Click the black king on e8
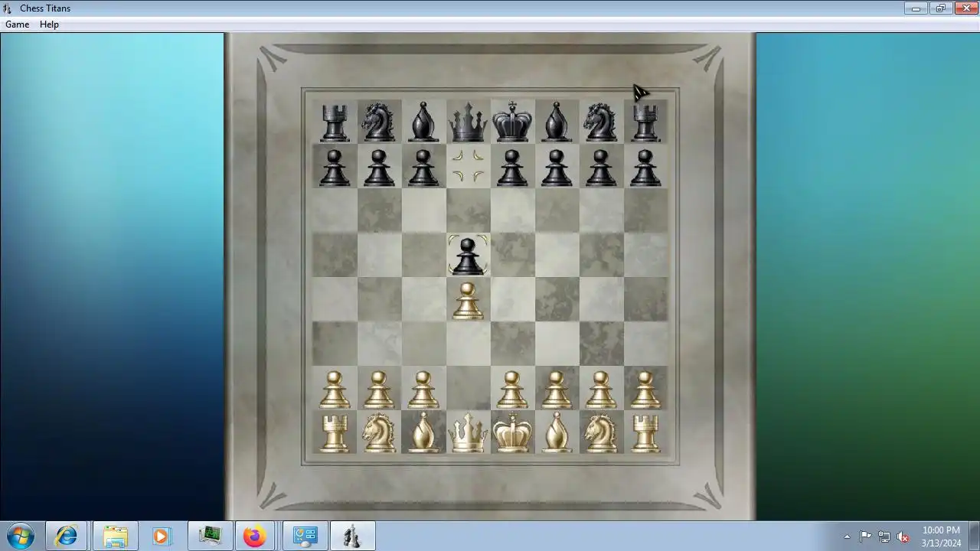The height and width of the screenshot is (551, 980). (512, 122)
